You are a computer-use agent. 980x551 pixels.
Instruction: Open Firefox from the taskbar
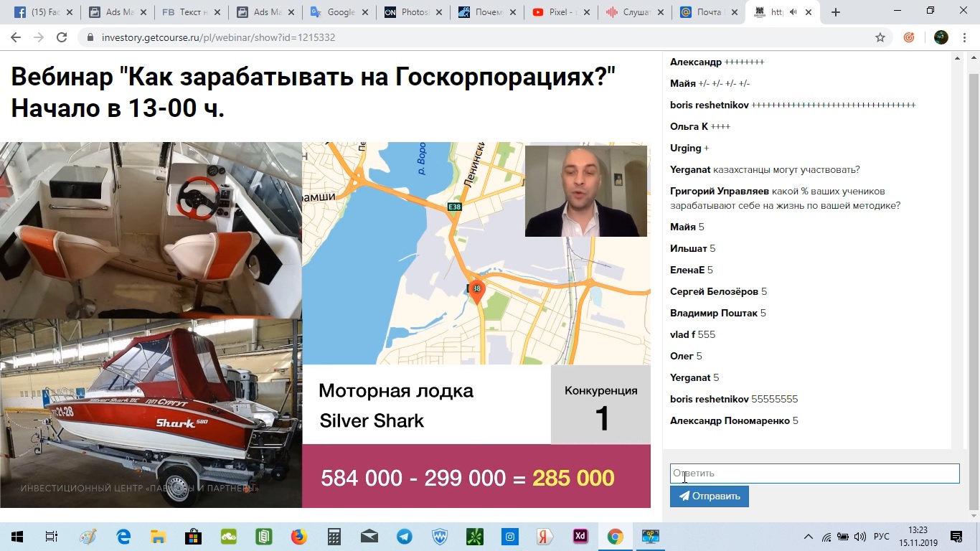coord(298,536)
